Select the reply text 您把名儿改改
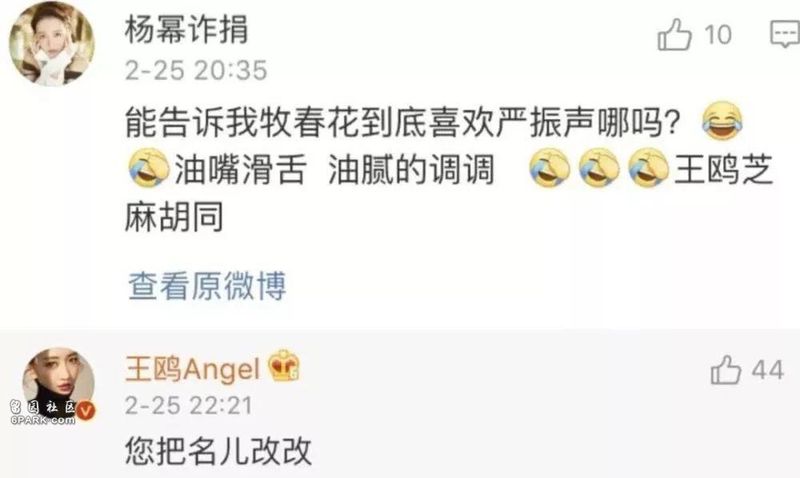 (x=218, y=451)
